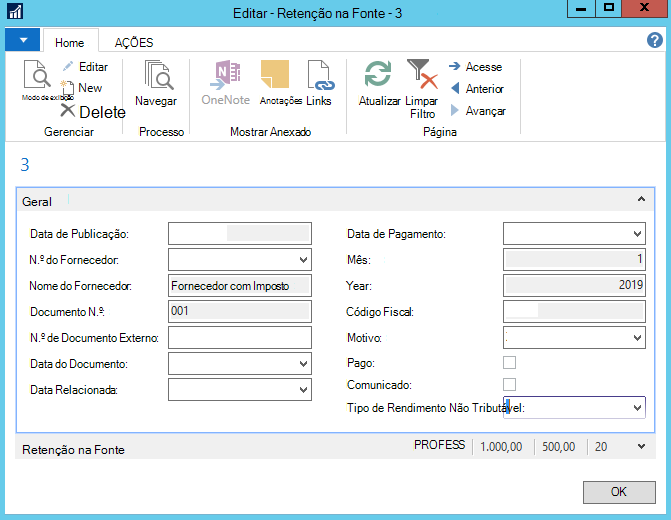Open the blue application menu dropdown

click(23, 40)
